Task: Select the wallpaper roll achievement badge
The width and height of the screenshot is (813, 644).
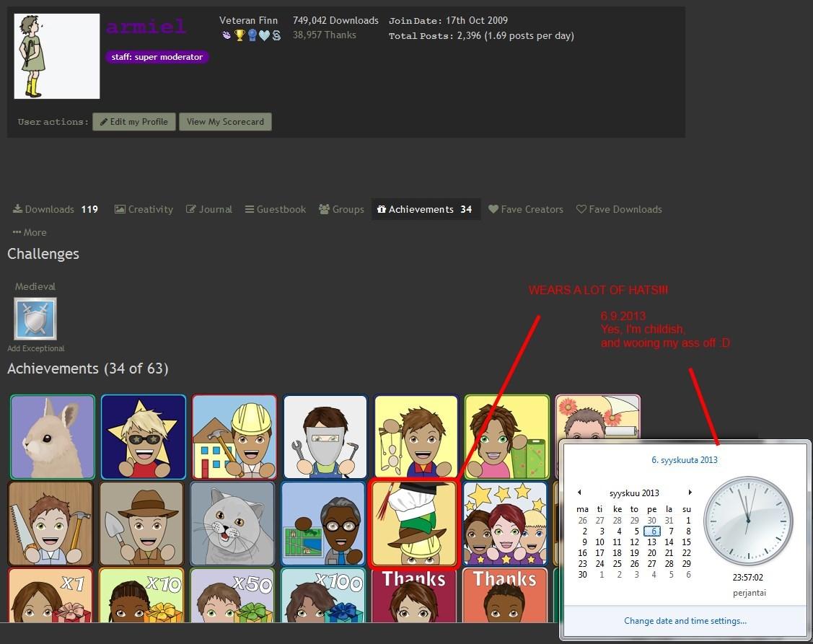Action: [507, 436]
